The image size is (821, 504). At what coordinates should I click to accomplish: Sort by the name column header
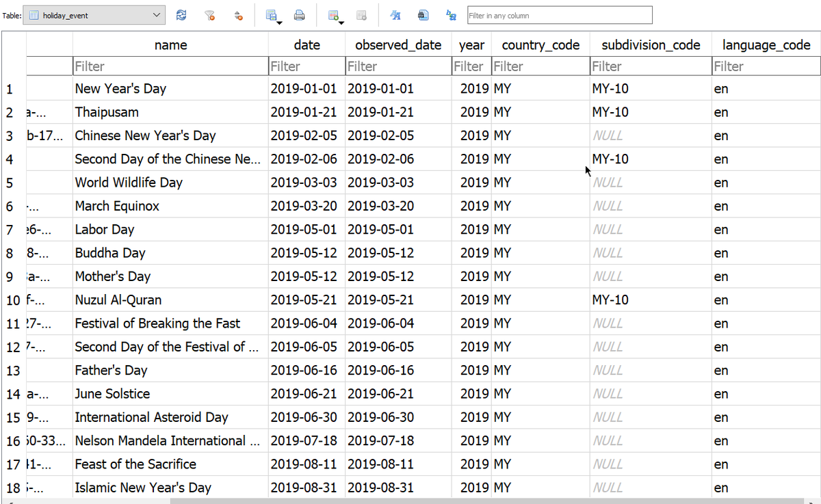click(x=170, y=45)
